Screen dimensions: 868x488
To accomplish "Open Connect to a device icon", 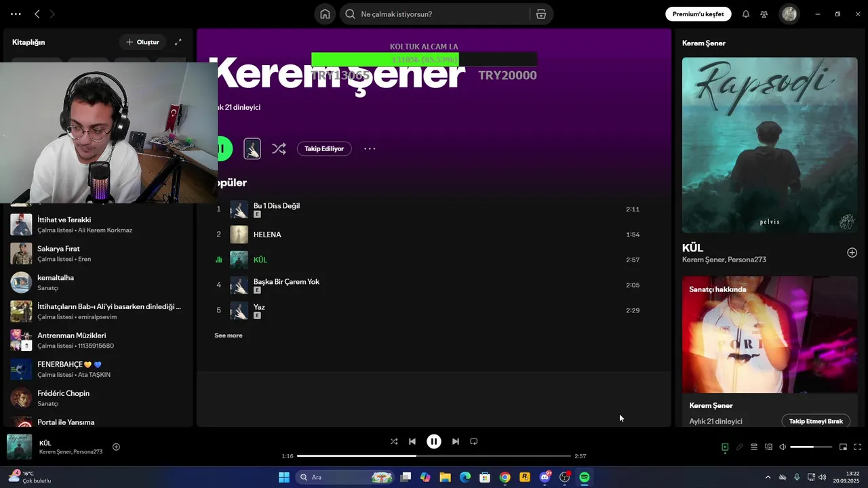I will 768,447.
